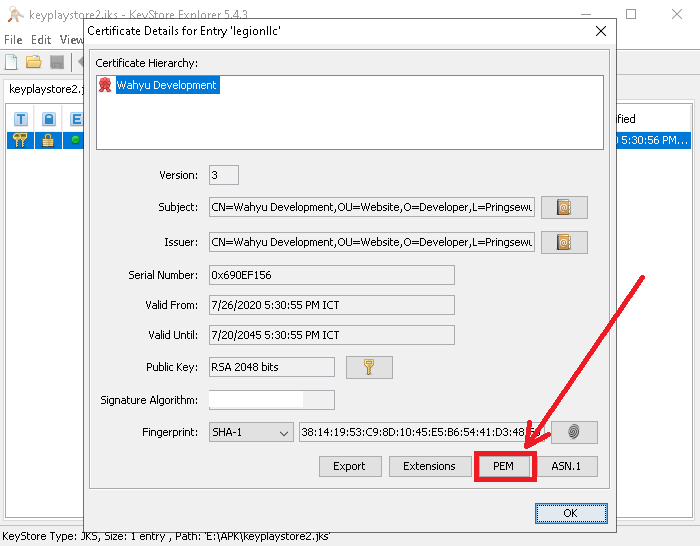Select Wahyu Development certificate in hierarchy
Viewport: 700px width, 546px height.
point(166,85)
